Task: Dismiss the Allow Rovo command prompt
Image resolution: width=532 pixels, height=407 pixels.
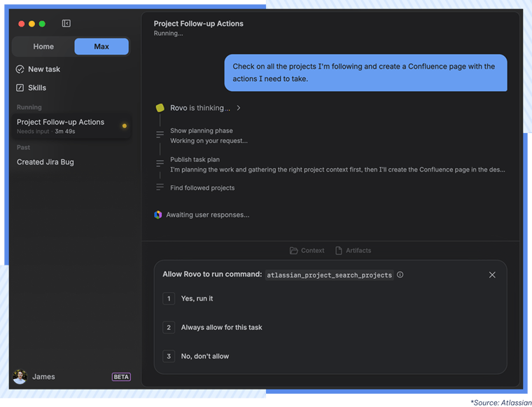Action: click(492, 275)
